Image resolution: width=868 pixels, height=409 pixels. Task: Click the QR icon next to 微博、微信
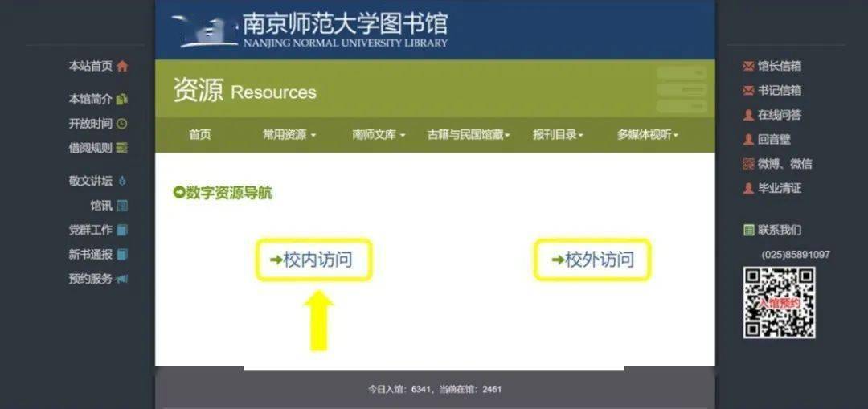tap(748, 164)
